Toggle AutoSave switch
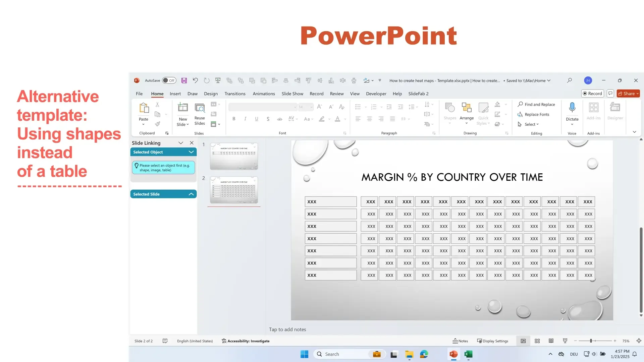This screenshot has width=644, height=362. tap(169, 80)
